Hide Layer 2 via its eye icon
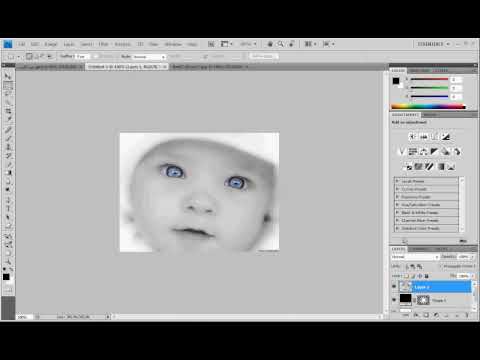The height and width of the screenshot is (360, 480). click(x=394, y=287)
